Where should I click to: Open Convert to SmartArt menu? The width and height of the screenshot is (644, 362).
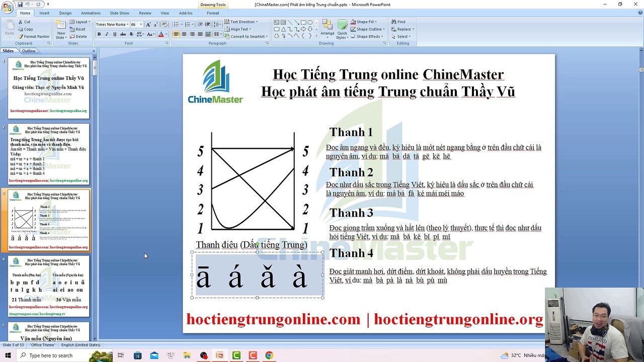(x=246, y=37)
